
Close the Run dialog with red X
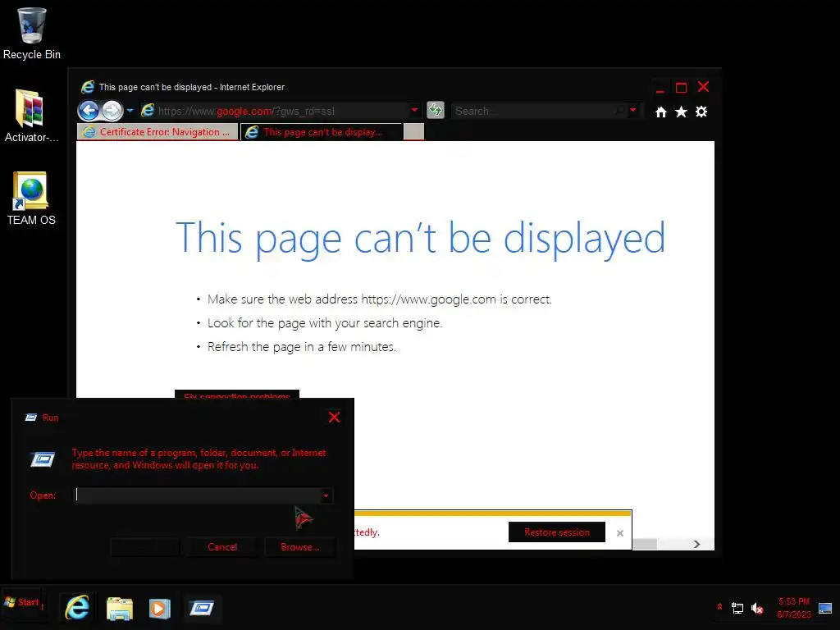(335, 418)
